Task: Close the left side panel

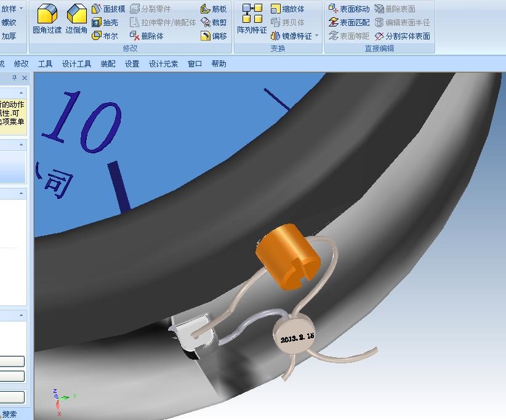Action: click(25, 78)
